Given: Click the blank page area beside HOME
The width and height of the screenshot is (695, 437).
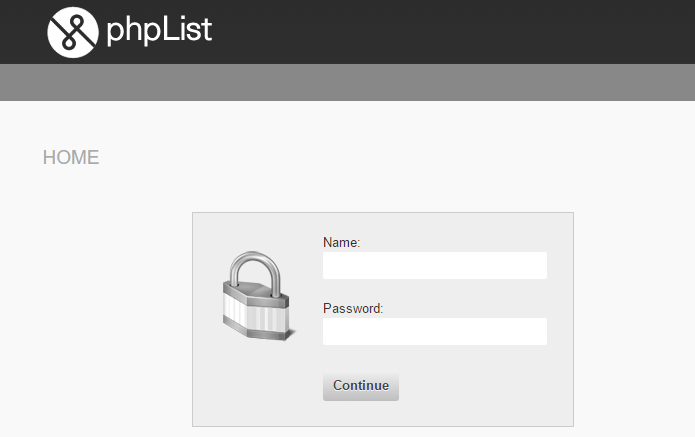Looking at the screenshot, I should pyautogui.click(x=355, y=157).
